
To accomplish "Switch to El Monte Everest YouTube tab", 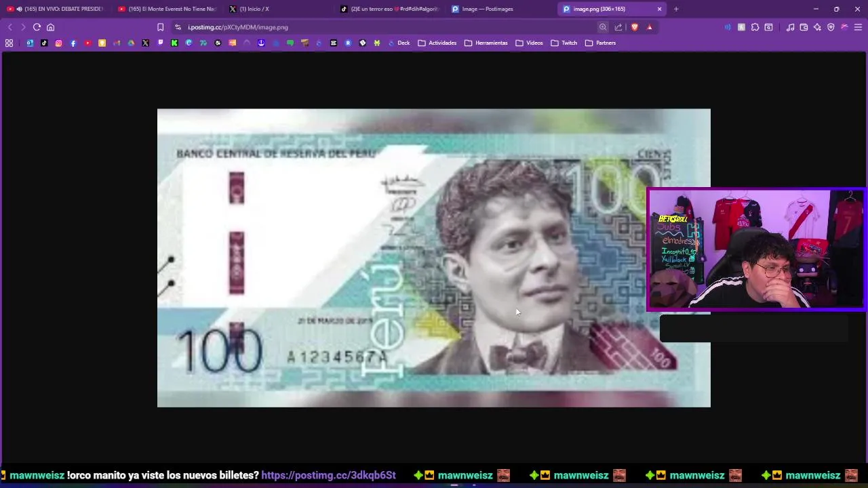I will coord(167,9).
